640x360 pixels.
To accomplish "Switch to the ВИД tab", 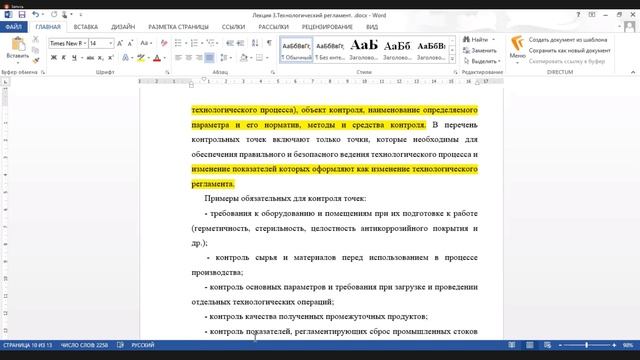I will click(x=372, y=27).
